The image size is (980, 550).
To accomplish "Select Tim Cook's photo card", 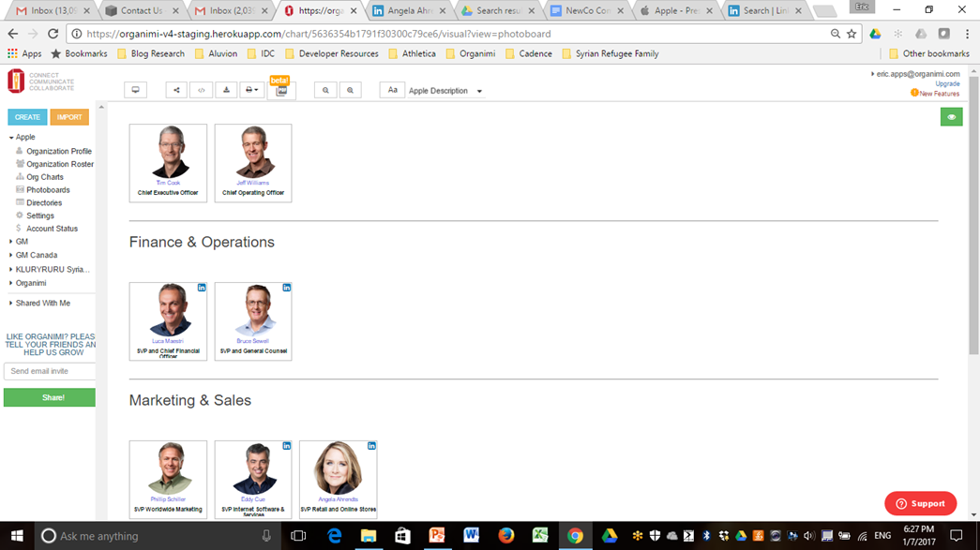I will [168, 163].
